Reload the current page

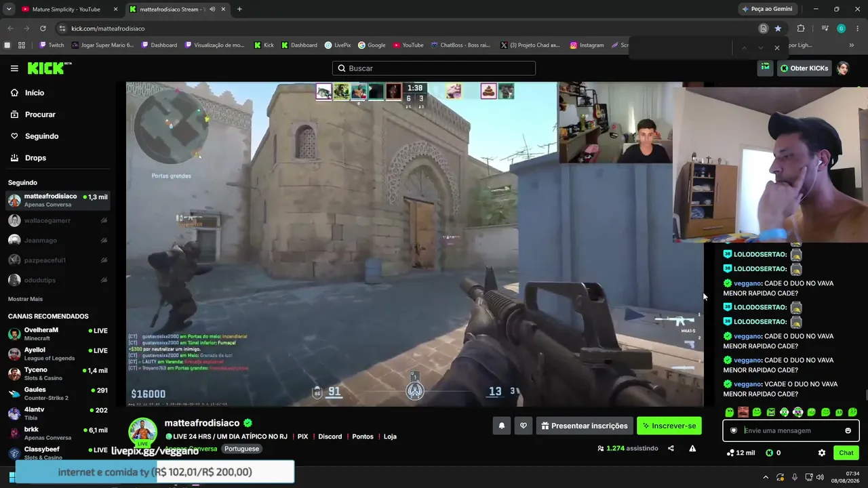click(43, 28)
